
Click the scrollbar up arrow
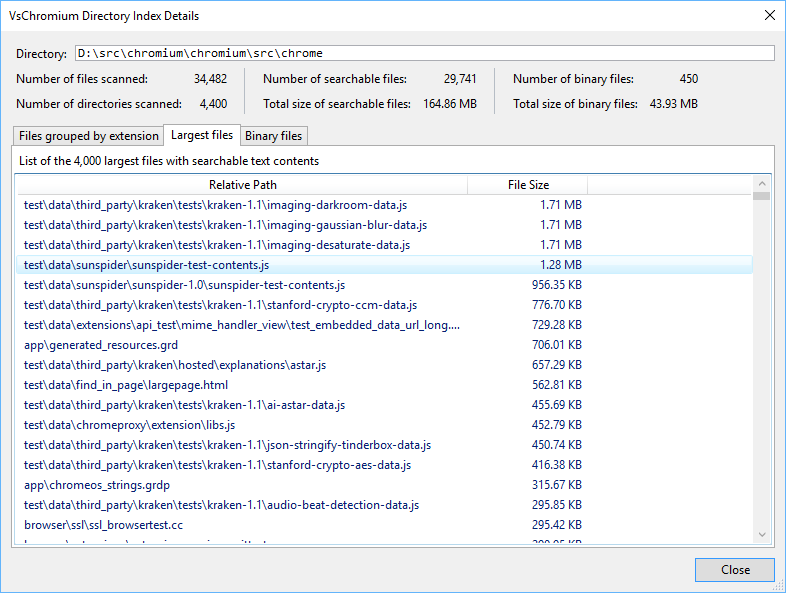point(762,183)
